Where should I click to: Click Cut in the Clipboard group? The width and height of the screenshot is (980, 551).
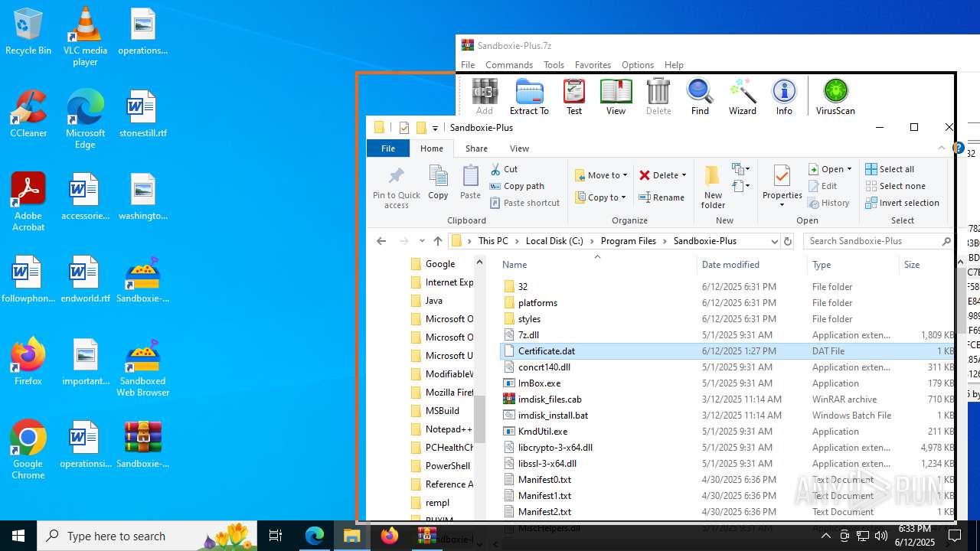504,169
